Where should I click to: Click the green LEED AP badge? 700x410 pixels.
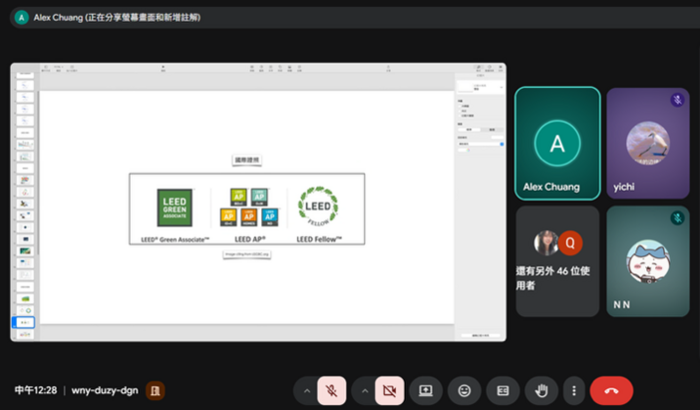pyautogui.click(x=238, y=197)
